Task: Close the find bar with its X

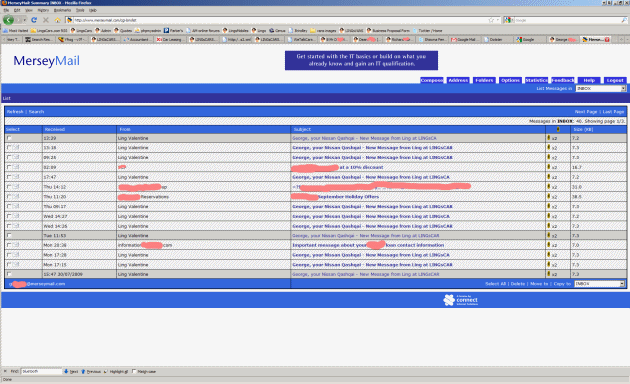Action: [x=5, y=371]
